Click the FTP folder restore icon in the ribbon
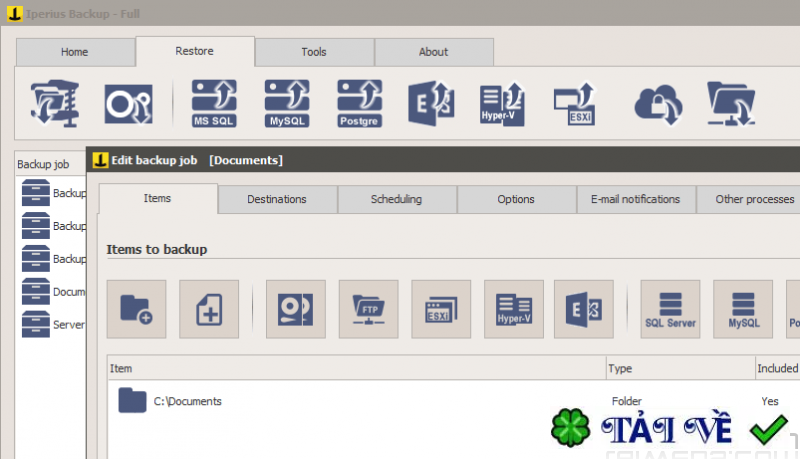Image resolution: width=800 pixels, height=459 pixels. click(x=731, y=104)
